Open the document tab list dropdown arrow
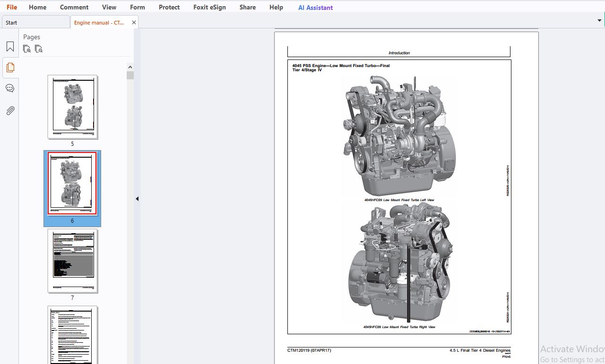This screenshot has width=605, height=364. [600, 21]
